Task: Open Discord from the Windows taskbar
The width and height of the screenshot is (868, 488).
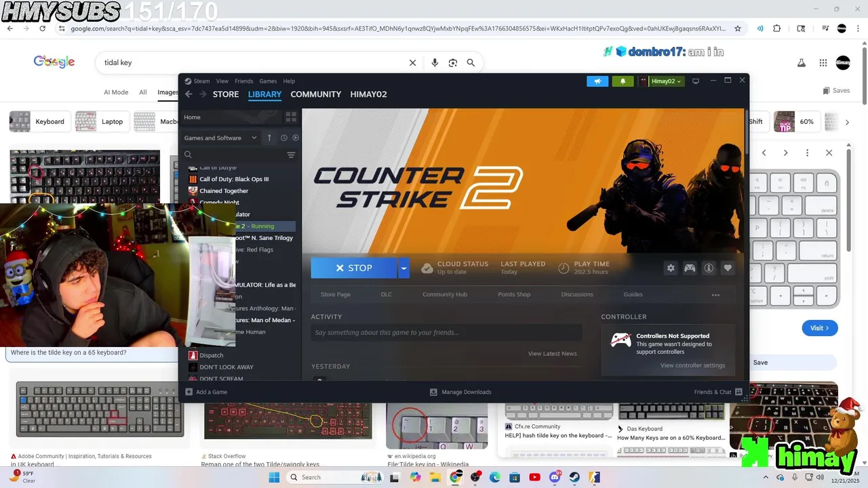Action: 555,477
